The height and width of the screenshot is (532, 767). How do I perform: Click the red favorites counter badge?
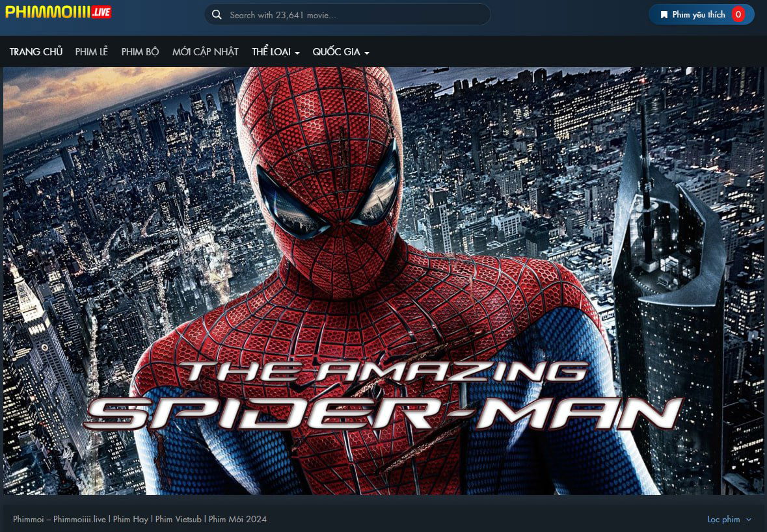[738, 15]
